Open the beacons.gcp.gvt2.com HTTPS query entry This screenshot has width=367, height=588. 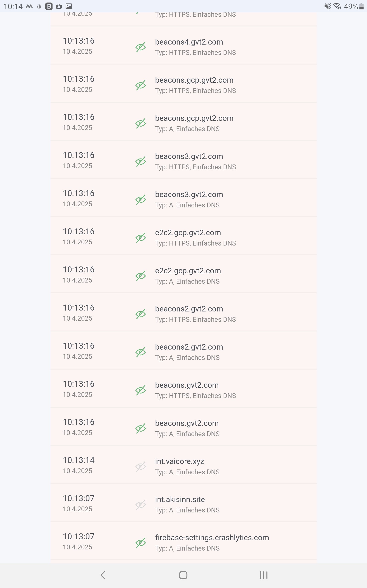(194, 85)
